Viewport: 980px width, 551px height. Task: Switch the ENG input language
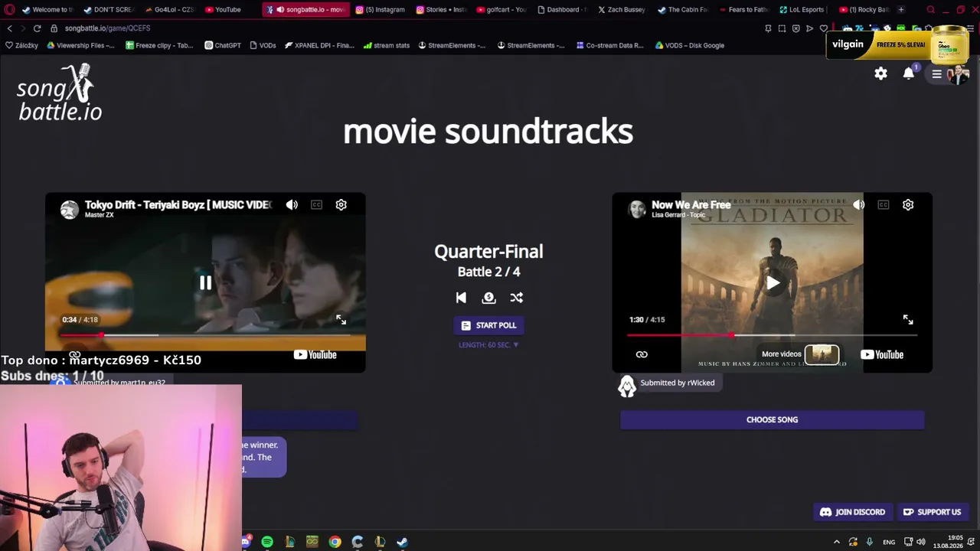click(x=889, y=542)
